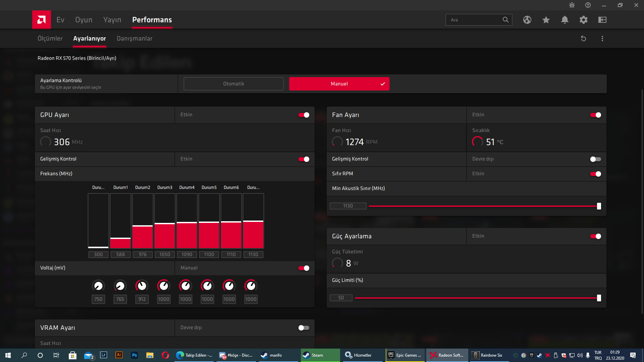Enable the VRAM Ayarı toggle
This screenshot has width=644, height=362.
click(x=304, y=328)
